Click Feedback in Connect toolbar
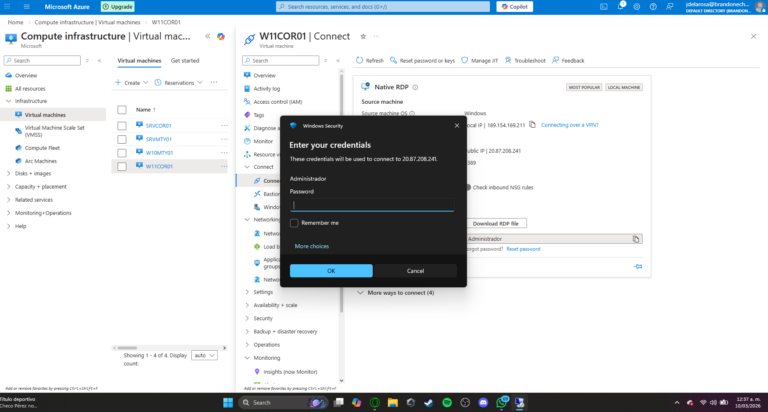Viewport: 768px width, 412px height. click(568, 60)
